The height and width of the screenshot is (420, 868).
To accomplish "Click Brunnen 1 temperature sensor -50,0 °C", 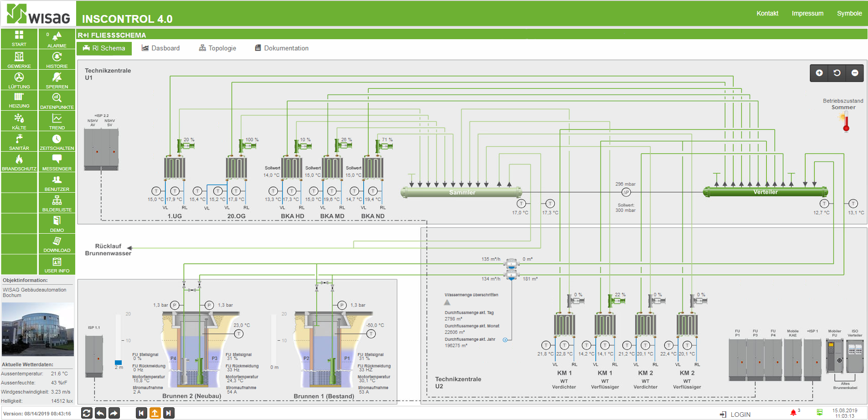I will [x=371, y=334].
